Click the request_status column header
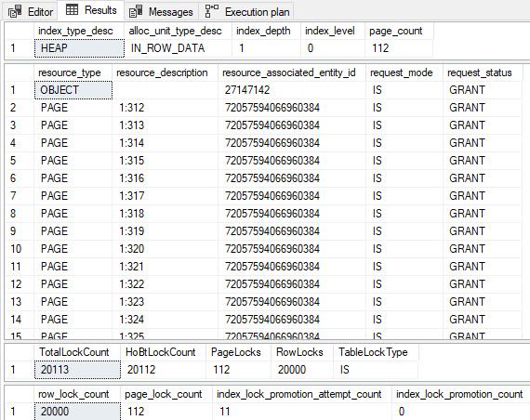Image resolution: width=530 pixels, height=420 pixels. 483,72
